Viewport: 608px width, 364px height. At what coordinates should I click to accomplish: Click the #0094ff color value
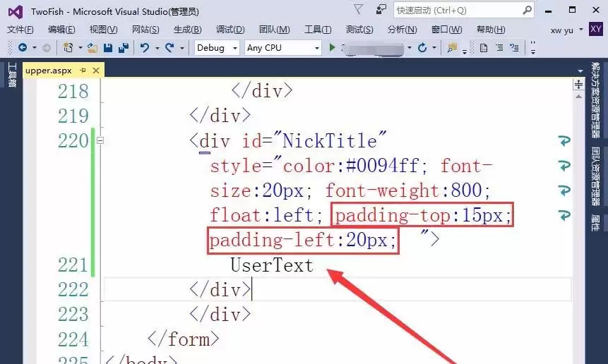(382, 166)
